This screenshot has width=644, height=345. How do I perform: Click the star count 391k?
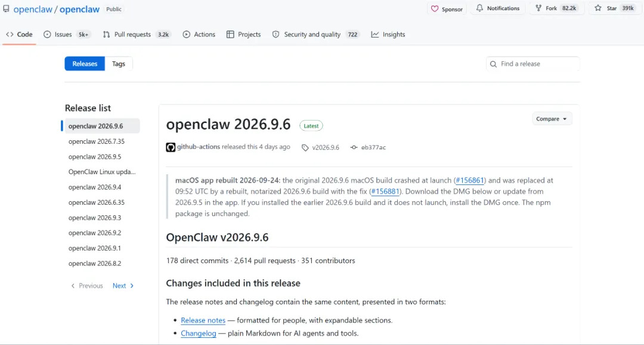pyautogui.click(x=627, y=8)
